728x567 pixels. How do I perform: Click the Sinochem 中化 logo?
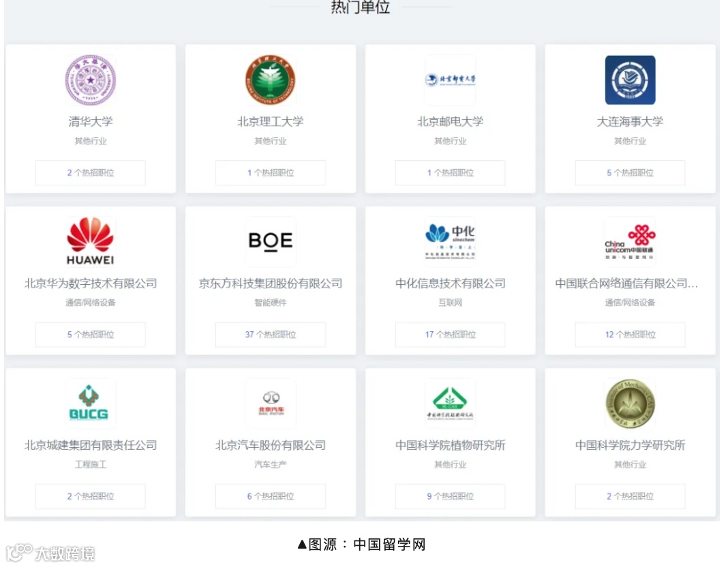click(x=450, y=241)
